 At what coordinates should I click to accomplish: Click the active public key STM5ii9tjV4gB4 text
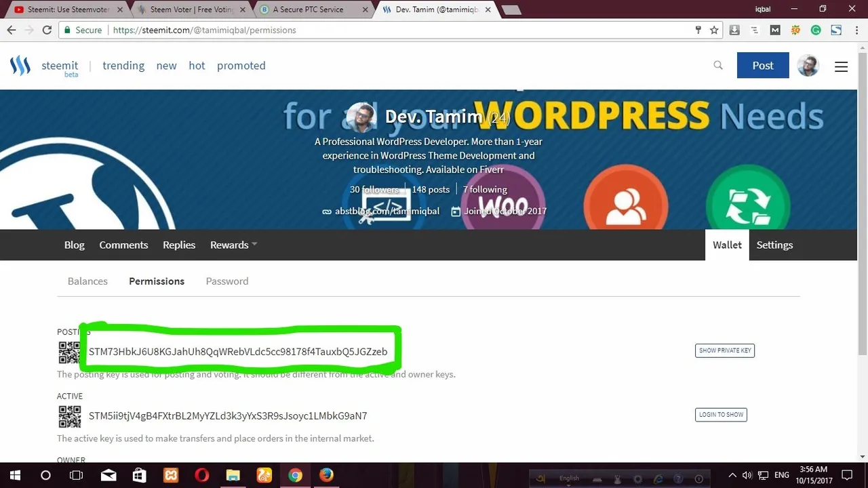tap(228, 415)
